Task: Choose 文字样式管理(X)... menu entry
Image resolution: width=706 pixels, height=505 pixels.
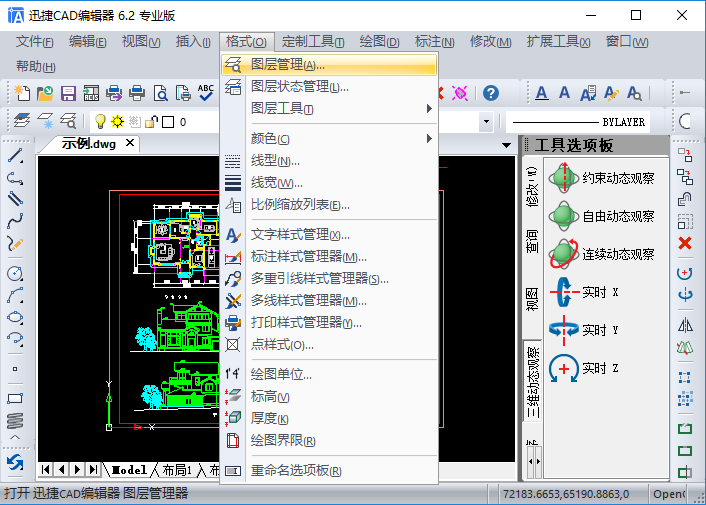Action: [x=329, y=235]
